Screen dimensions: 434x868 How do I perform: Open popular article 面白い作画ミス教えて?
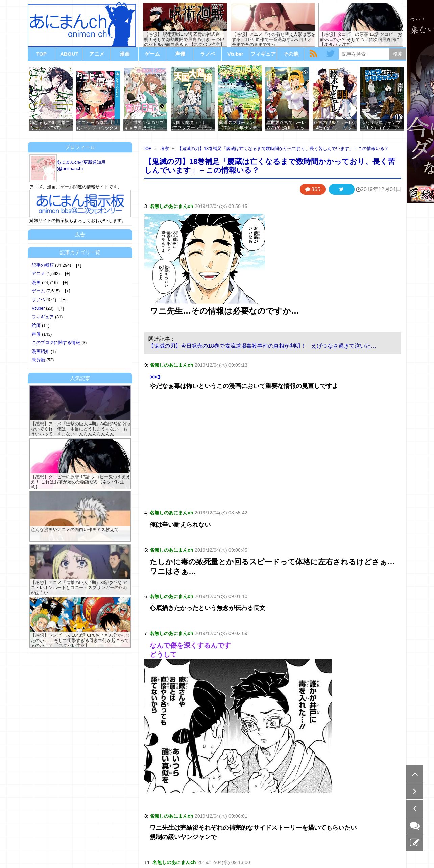coord(80,516)
